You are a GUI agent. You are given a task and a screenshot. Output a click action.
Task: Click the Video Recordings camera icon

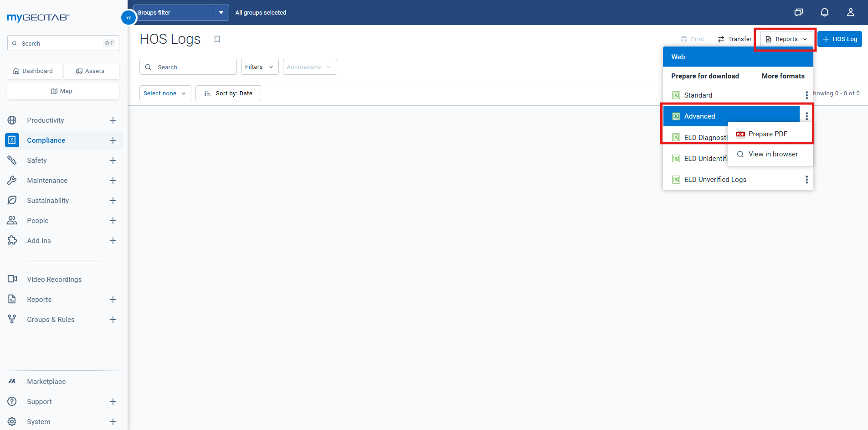click(x=12, y=279)
